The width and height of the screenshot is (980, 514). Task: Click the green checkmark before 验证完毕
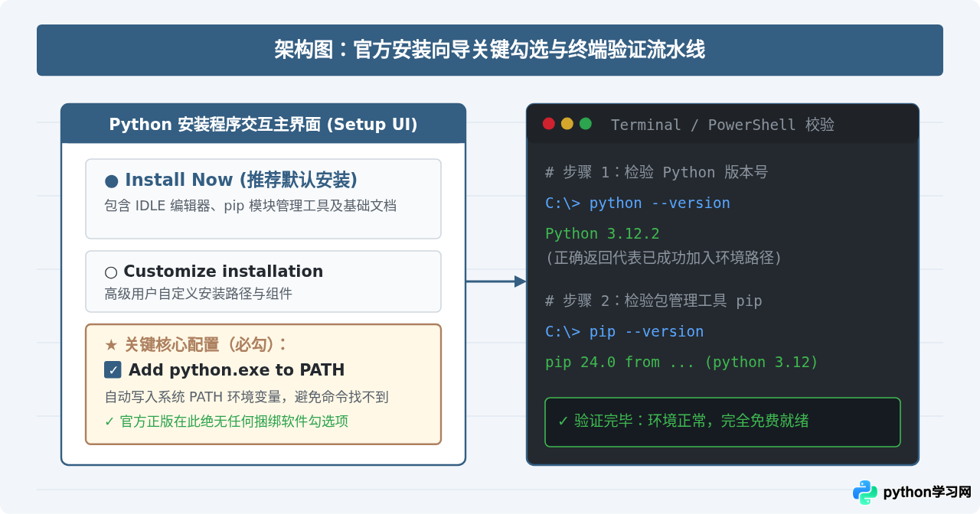pyautogui.click(x=563, y=421)
